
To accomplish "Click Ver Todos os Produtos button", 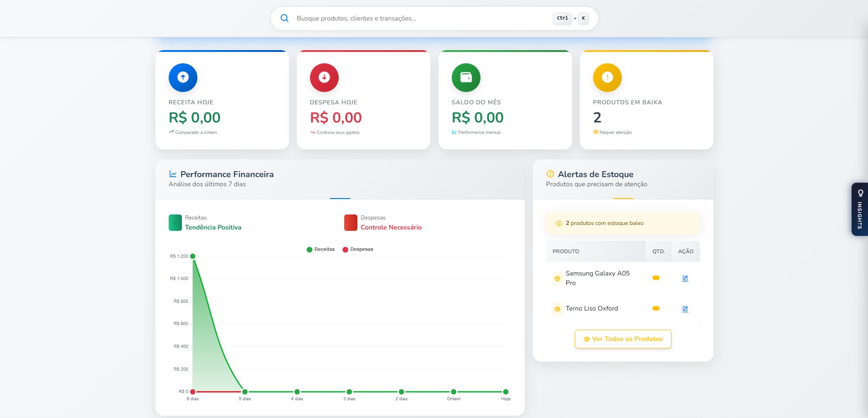I will pos(623,339).
